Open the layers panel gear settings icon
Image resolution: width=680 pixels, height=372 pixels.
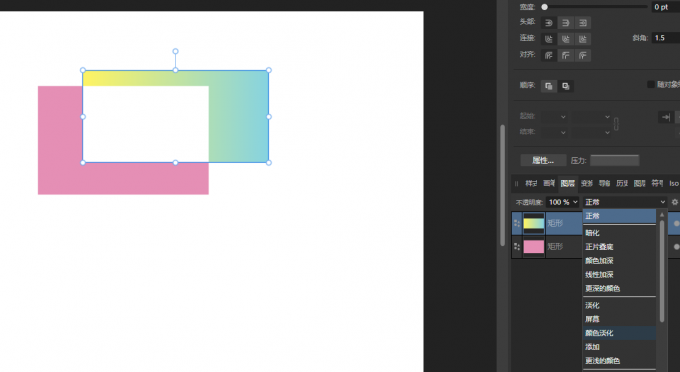pos(674,202)
